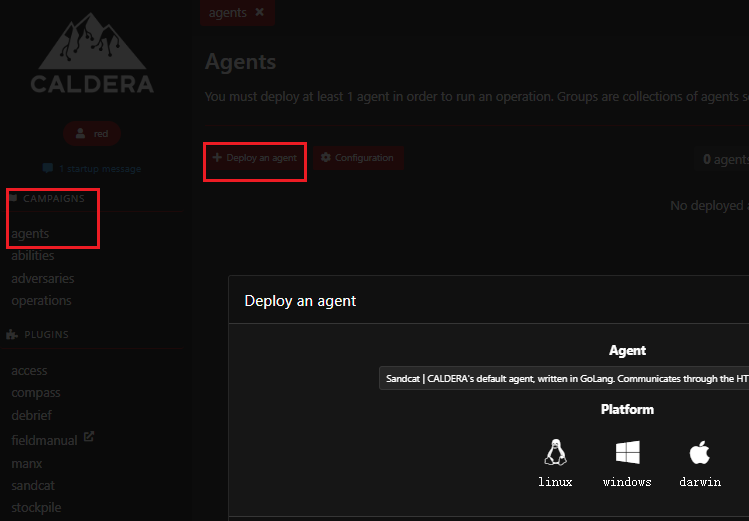Click the red user badge
Viewport: 749px width, 521px height.
[92, 134]
